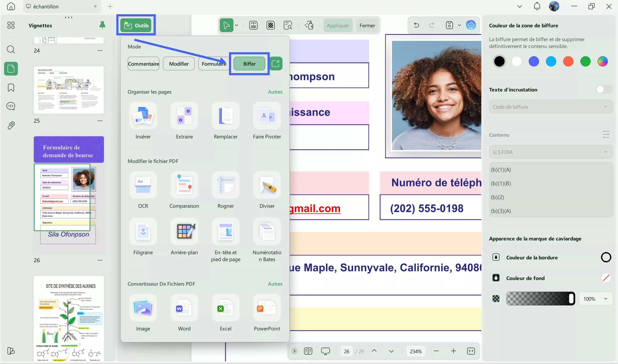Click the Filigrane watermark icon

[x=143, y=232]
